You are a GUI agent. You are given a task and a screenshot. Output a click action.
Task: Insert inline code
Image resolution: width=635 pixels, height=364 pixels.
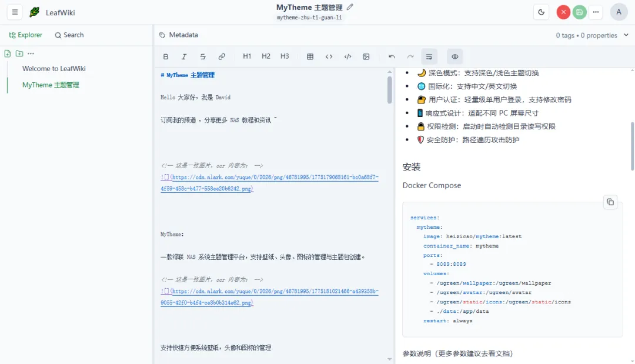click(329, 56)
